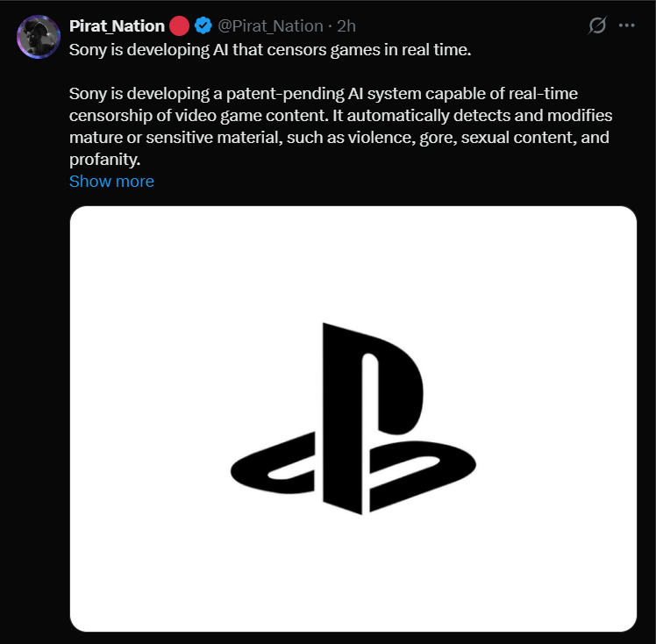Click "AI system capable of real-time" text
Screen dimensions: 656x644
click(x=462, y=94)
